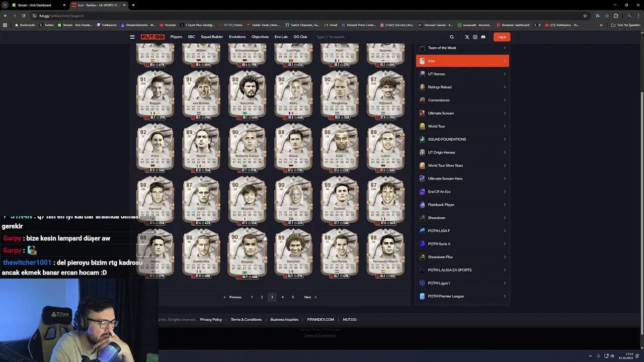Screen dimensions: 644x362
Task: Click the Team of the Week icon
Action: [x=422, y=48]
